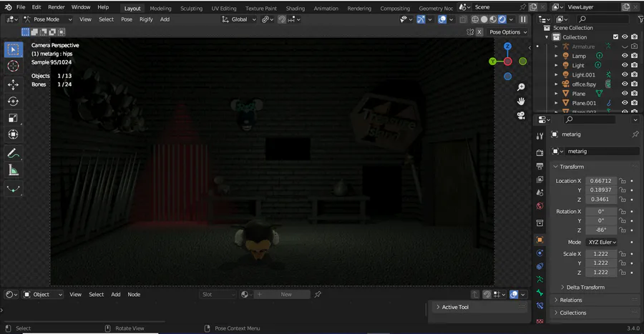The height and width of the screenshot is (334, 644).
Task: Toggle lock on Location X
Action: [x=623, y=181]
